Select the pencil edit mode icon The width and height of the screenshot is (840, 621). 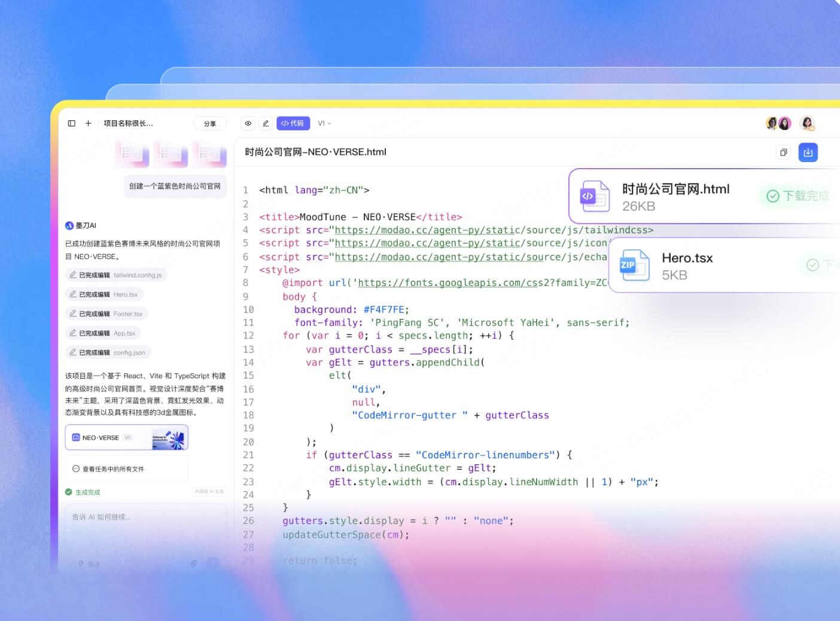266,123
